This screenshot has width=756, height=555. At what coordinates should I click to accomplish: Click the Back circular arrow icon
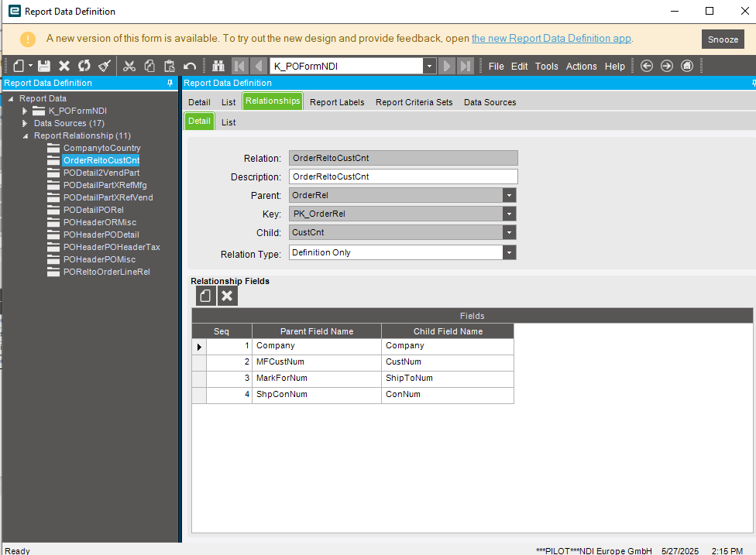click(647, 66)
